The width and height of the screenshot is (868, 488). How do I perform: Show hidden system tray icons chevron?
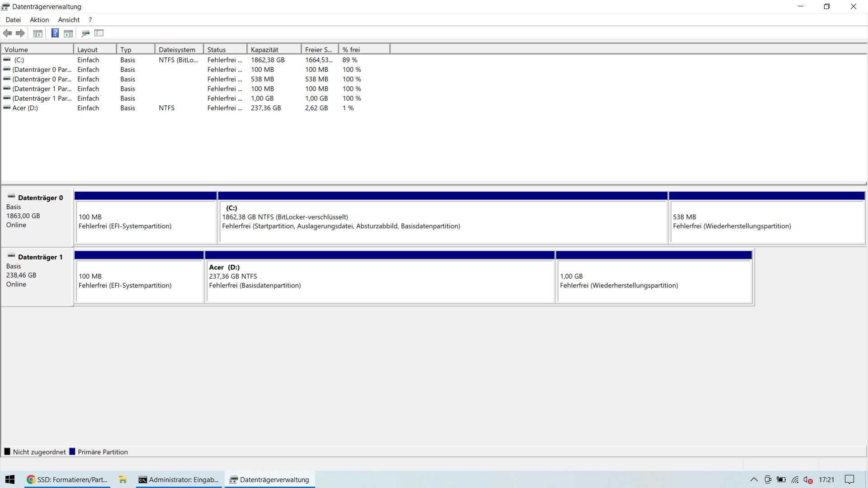(x=754, y=480)
